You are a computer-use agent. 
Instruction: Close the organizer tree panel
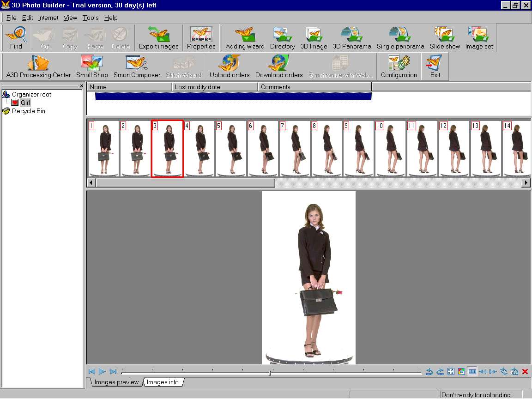coord(81,86)
